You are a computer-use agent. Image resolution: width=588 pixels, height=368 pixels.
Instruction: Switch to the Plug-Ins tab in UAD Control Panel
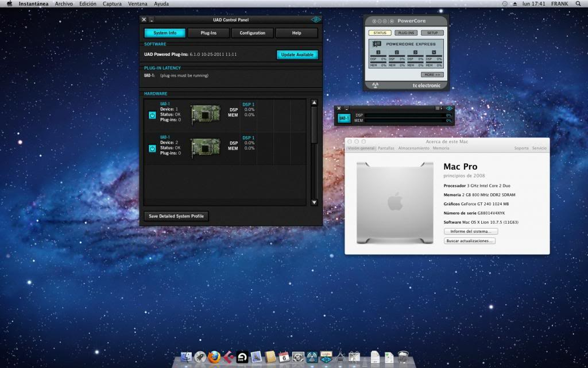point(208,33)
